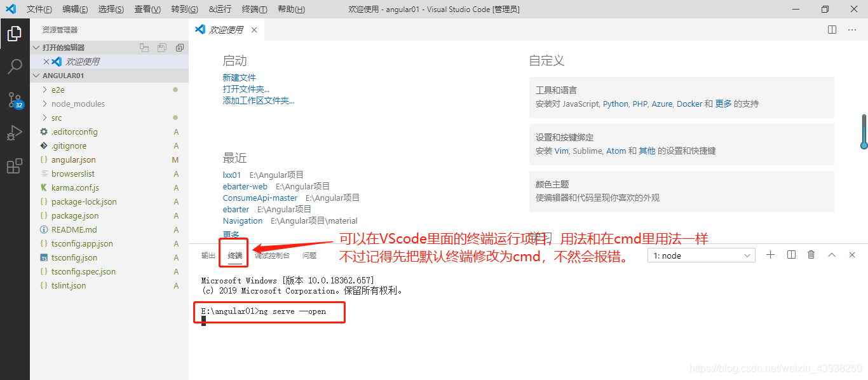868x380 pixels.
Task: Open browserslist file in explorer
Action: pyautogui.click(x=109, y=173)
